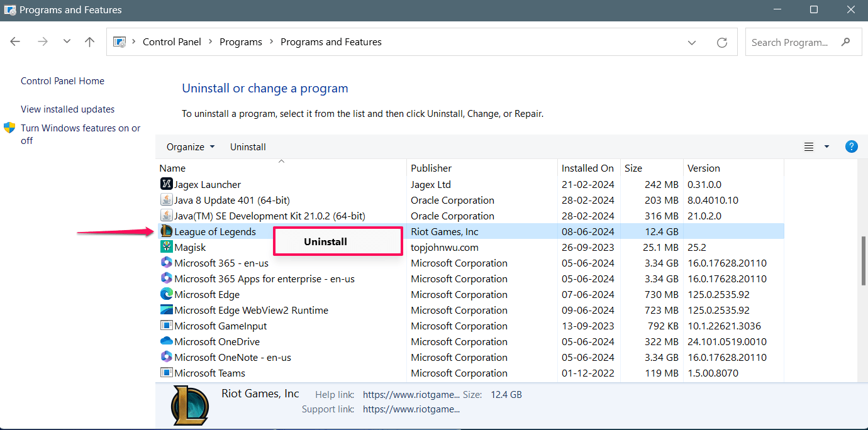Expand chevron after Programs breadcrumb
This screenshot has height=430, width=868.
point(272,42)
